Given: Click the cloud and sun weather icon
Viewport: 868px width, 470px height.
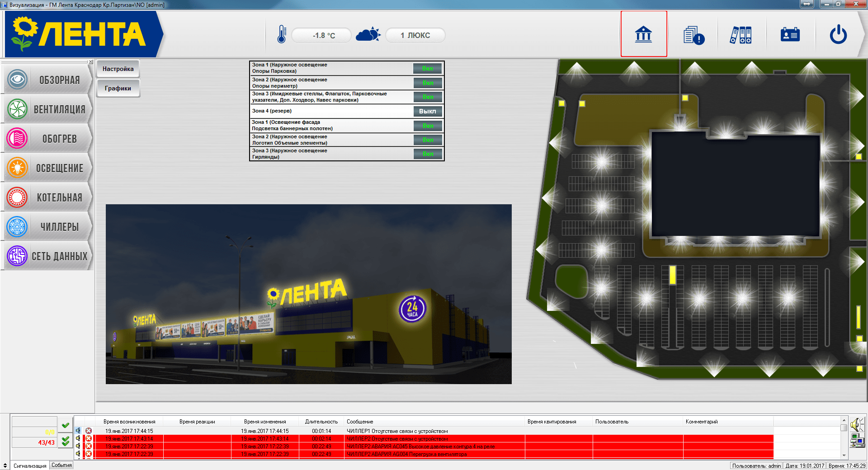Looking at the screenshot, I should click(368, 34).
